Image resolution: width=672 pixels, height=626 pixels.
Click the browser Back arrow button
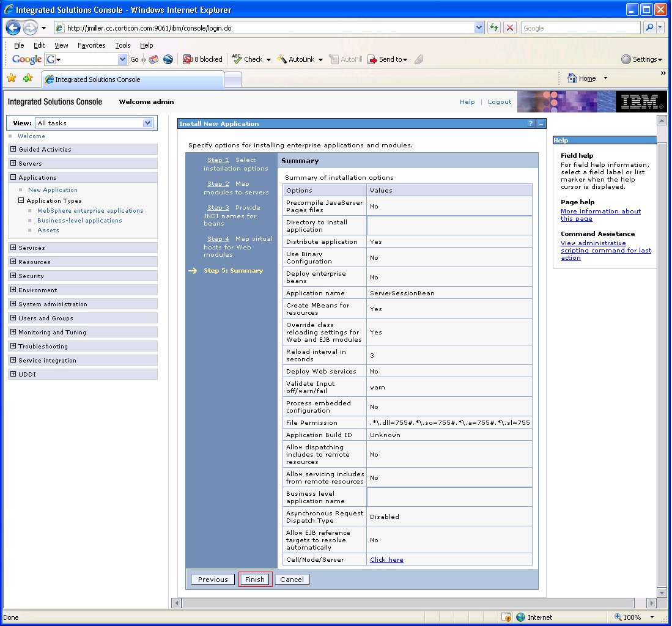(13, 28)
